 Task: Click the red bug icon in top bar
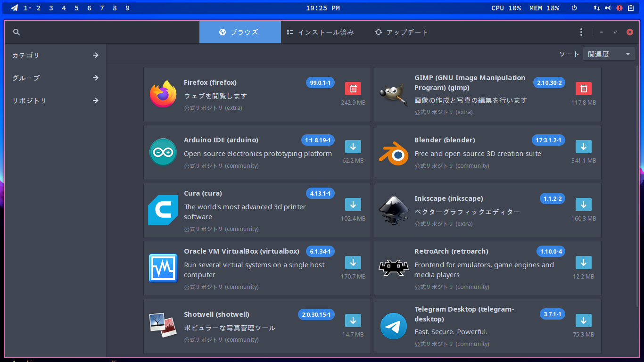click(619, 8)
